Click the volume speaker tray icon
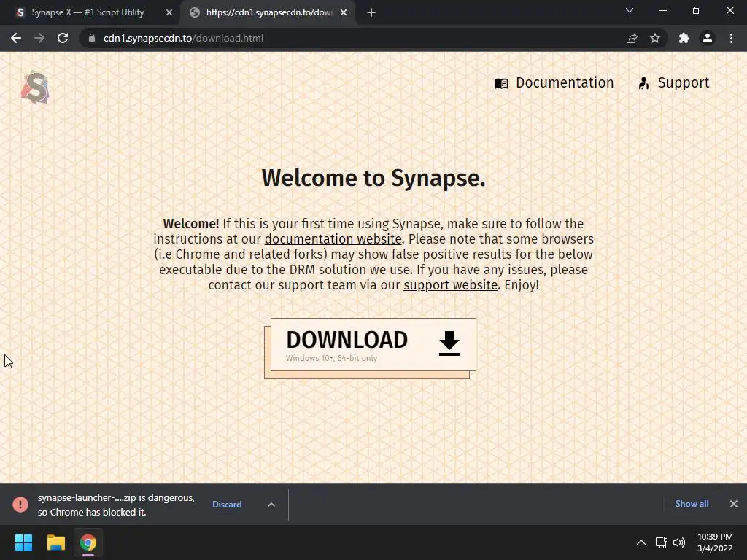Viewport: 747px width, 560px height. tap(679, 542)
